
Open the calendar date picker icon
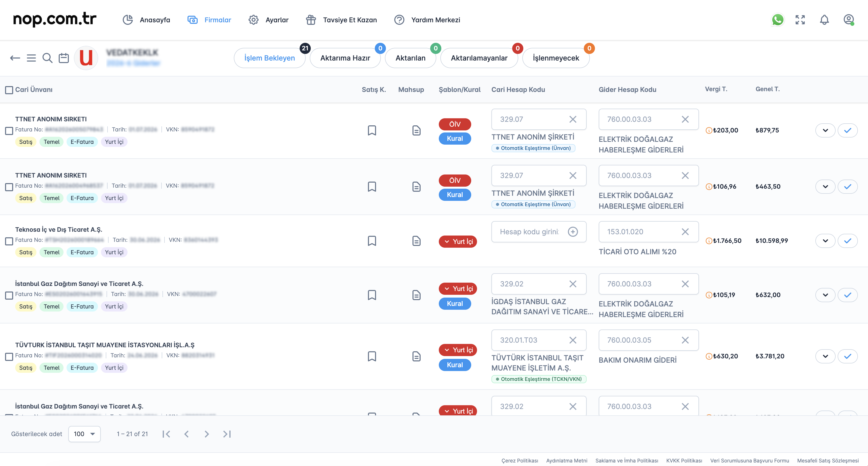[64, 58]
